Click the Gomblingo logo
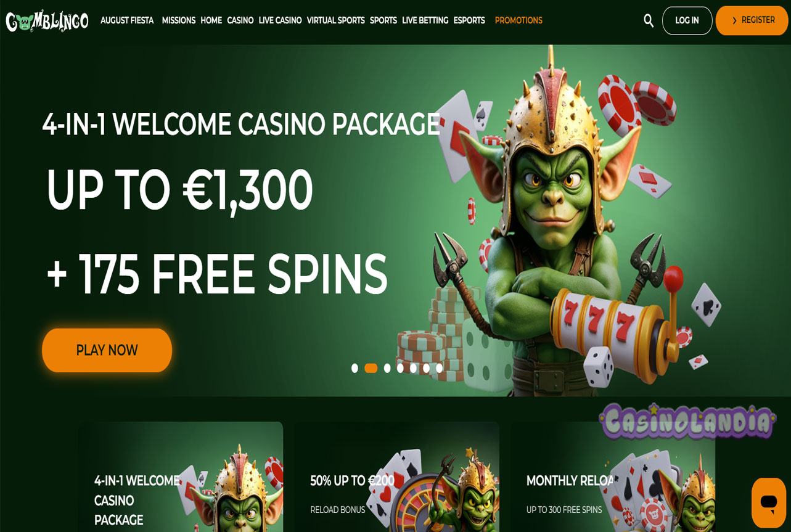The image size is (791, 532). point(47,20)
